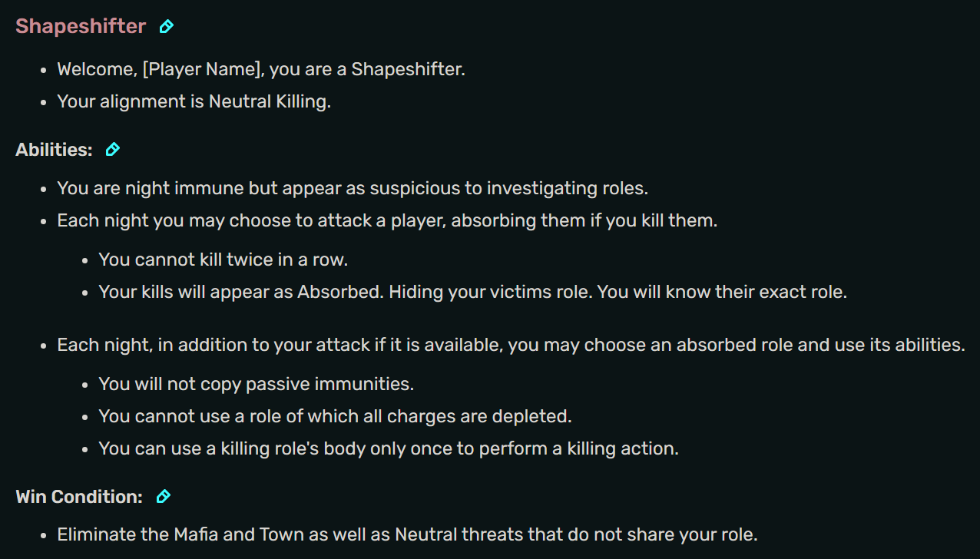The height and width of the screenshot is (559, 980).
Task: Click 'You cannot kill twice in a row'
Action: (223, 260)
